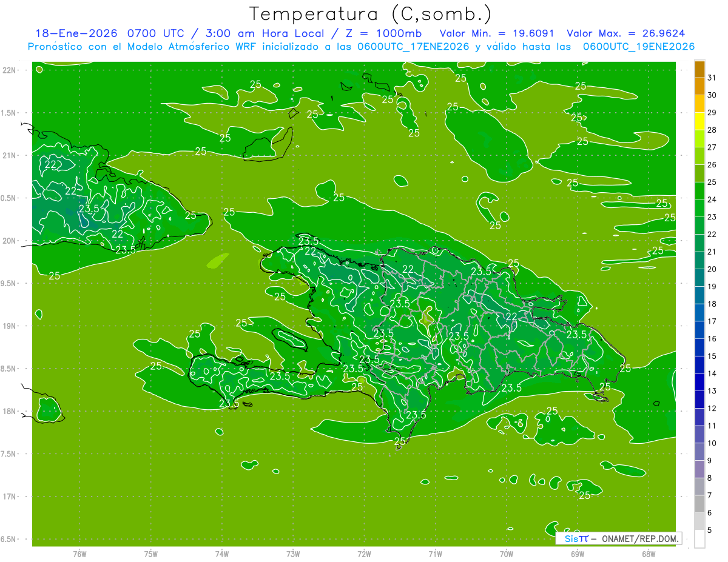The height and width of the screenshot is (562, 728).
Task: Click the olive-green legend swatch between 24 and 25
Action: (x=699, y=191)
